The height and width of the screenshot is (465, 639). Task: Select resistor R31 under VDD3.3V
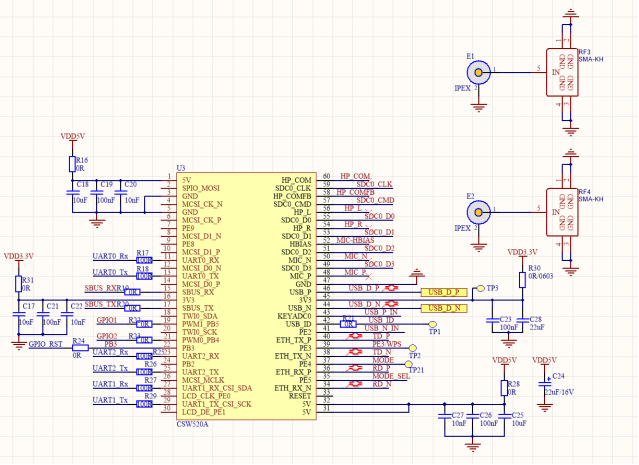tap(17, 284)
